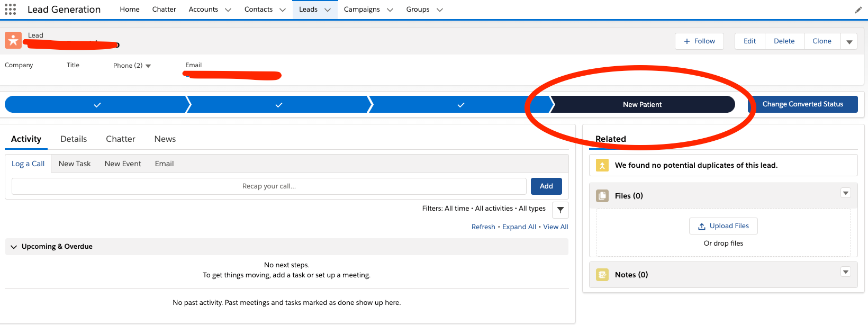The height and width of the screenshot is (325, 868).
Task: Focus the Recap your call input
Action: click(269, 186)
